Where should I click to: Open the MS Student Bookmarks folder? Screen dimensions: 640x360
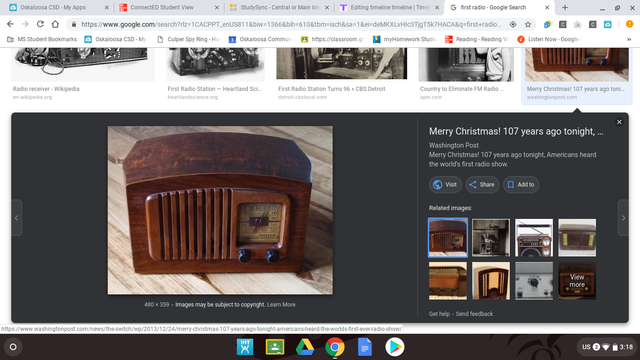point(42,39)
